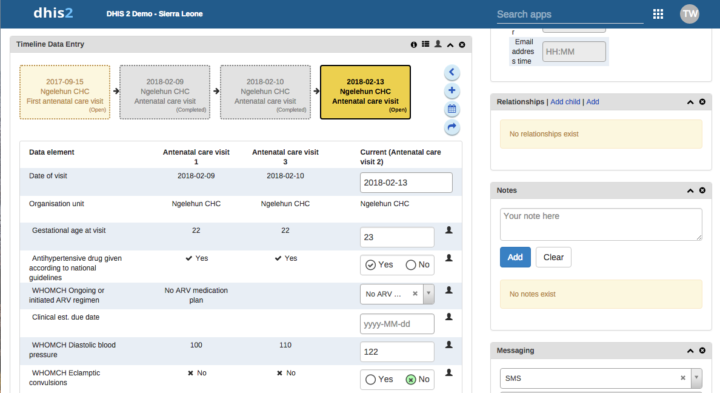Click person icon beside Eclamptic convulsions row
Viewport: 720px width, 393px height.
coord(449,373)
